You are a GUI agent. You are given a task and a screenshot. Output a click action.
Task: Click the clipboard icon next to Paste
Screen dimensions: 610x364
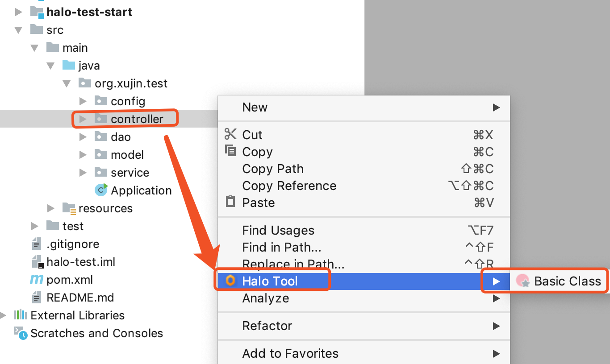230,202
